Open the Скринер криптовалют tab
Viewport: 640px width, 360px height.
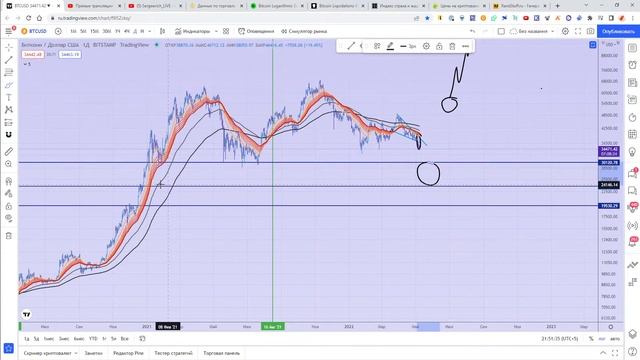coord(50,353)
